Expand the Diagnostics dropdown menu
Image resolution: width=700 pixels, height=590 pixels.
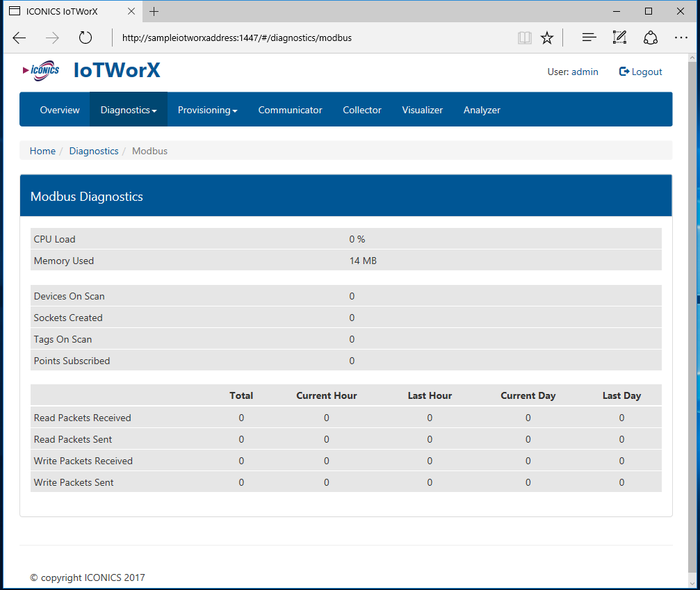click(129, 110)
